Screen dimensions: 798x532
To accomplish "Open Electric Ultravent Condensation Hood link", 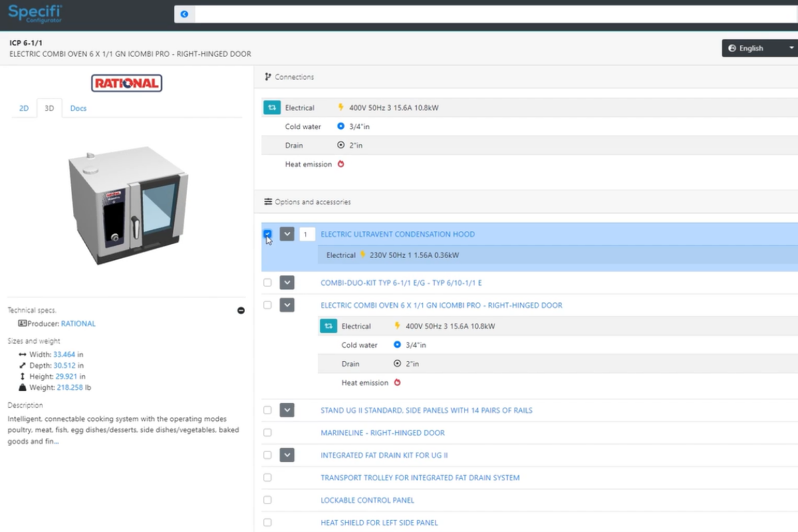I will pos(398,234).
